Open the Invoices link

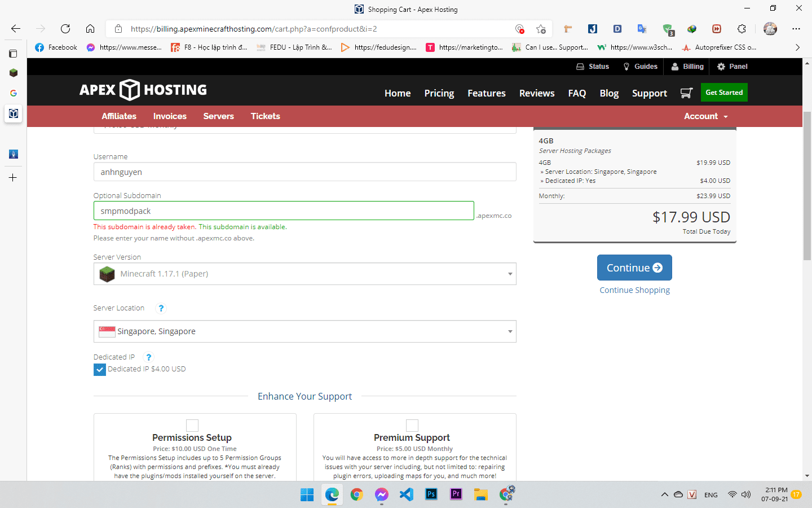pyautogui.click(x=170, y=116)
